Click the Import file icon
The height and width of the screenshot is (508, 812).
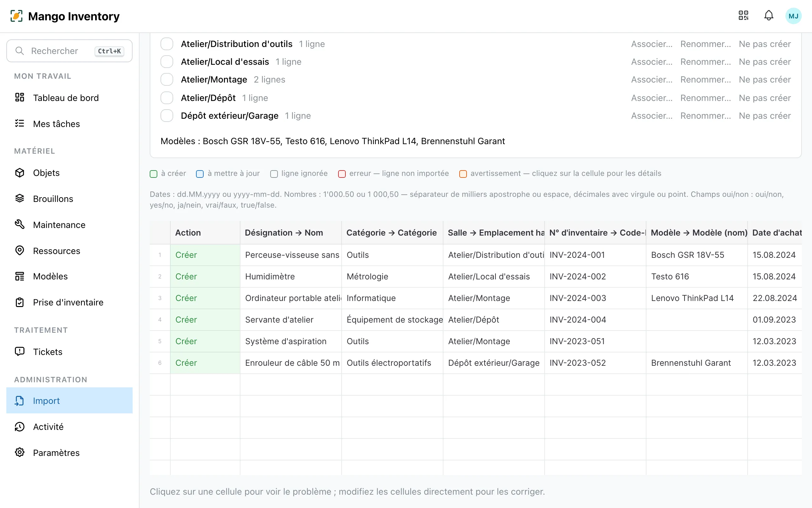tap(20, 400)
